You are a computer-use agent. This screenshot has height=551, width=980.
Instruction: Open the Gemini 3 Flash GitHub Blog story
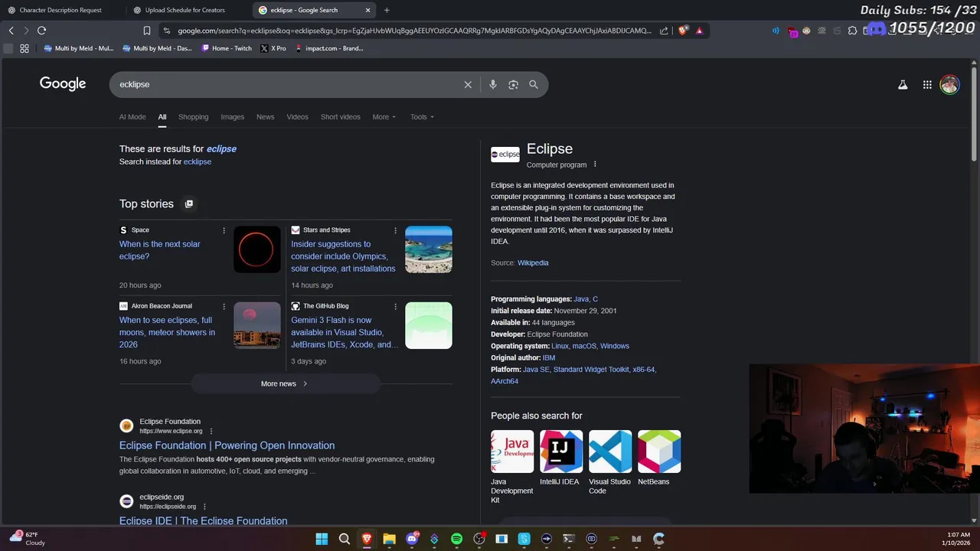pyautogui.click(x=345, y=332)
